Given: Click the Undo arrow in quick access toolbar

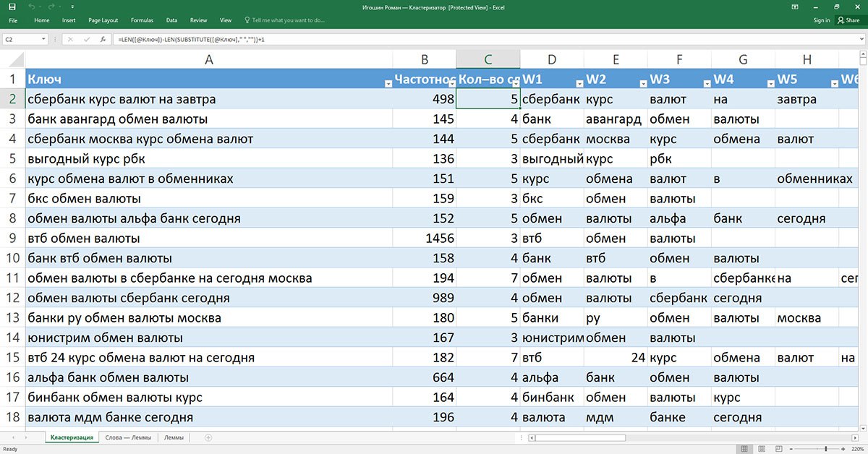Looking at the screenshot, I should pos(32,7).
